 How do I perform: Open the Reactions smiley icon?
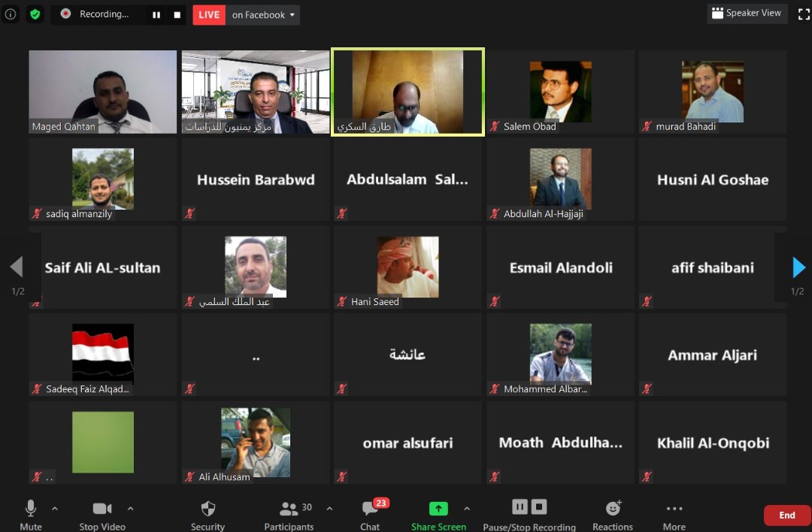click(614, 508)
